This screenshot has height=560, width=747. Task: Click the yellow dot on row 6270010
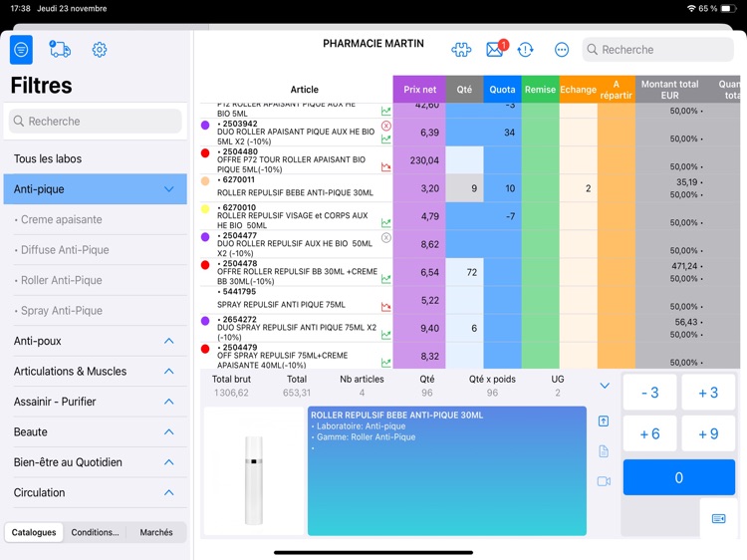[x=205, y=209]
